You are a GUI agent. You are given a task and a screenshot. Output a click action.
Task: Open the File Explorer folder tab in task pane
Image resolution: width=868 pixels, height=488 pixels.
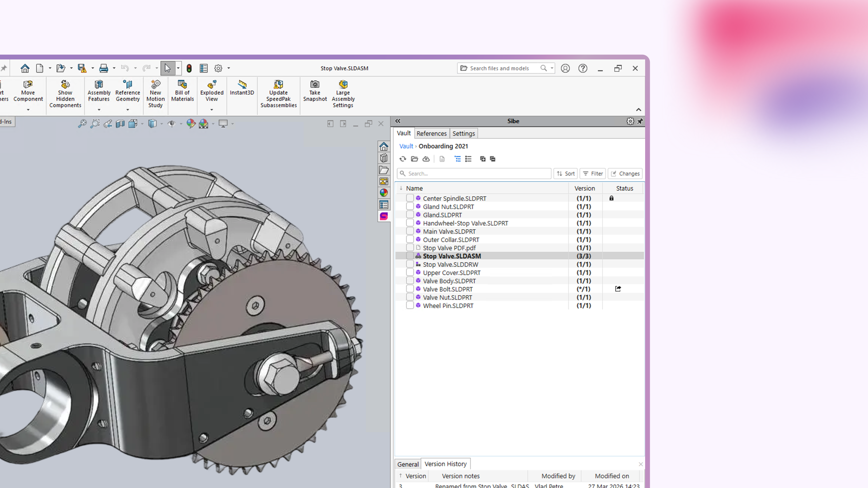tap(384, 170)
